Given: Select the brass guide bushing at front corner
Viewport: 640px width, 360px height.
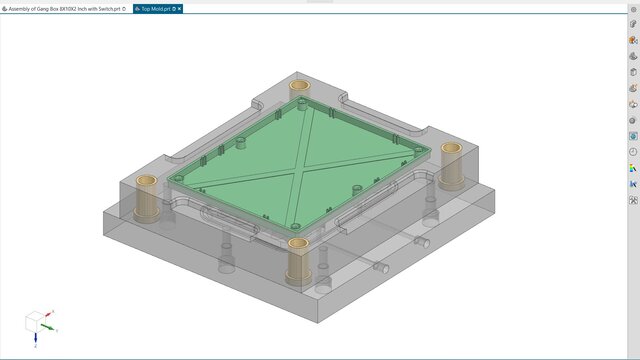Looking at the screenshot, I should point(298,261).
